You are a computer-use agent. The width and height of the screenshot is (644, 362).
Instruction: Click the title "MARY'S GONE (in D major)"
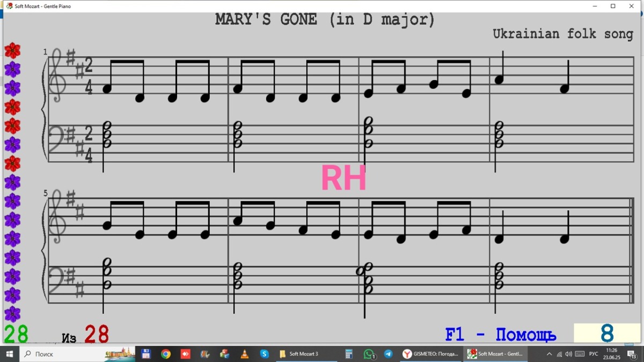pyautogui.click(x=325, y=19)
